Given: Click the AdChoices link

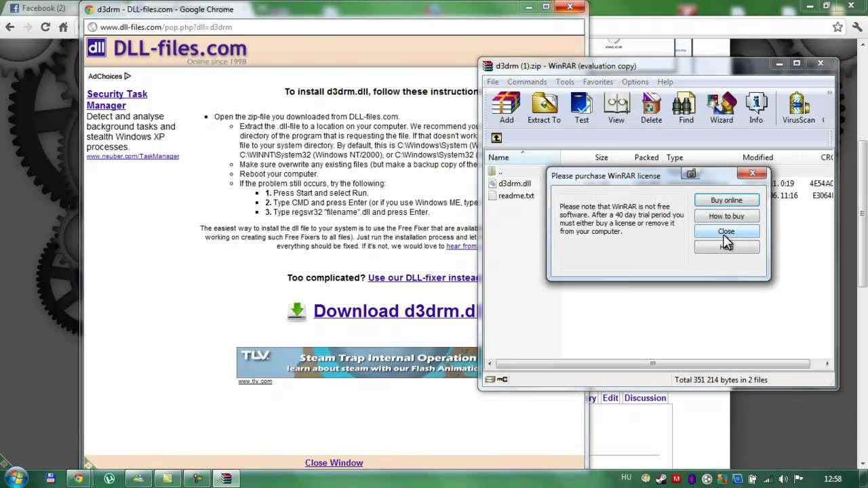Looking at the screenshot, I should click(x=109, y=76).
